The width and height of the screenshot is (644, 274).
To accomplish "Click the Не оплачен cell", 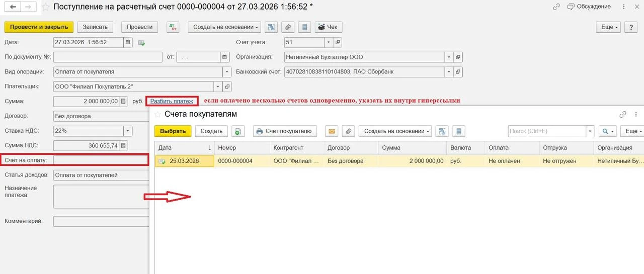I will click(x=512, y=161).
